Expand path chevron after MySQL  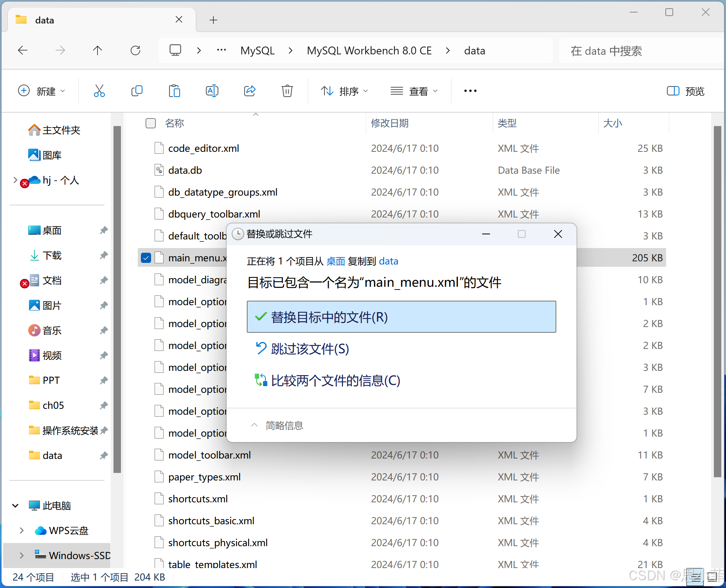click(290, 50)
